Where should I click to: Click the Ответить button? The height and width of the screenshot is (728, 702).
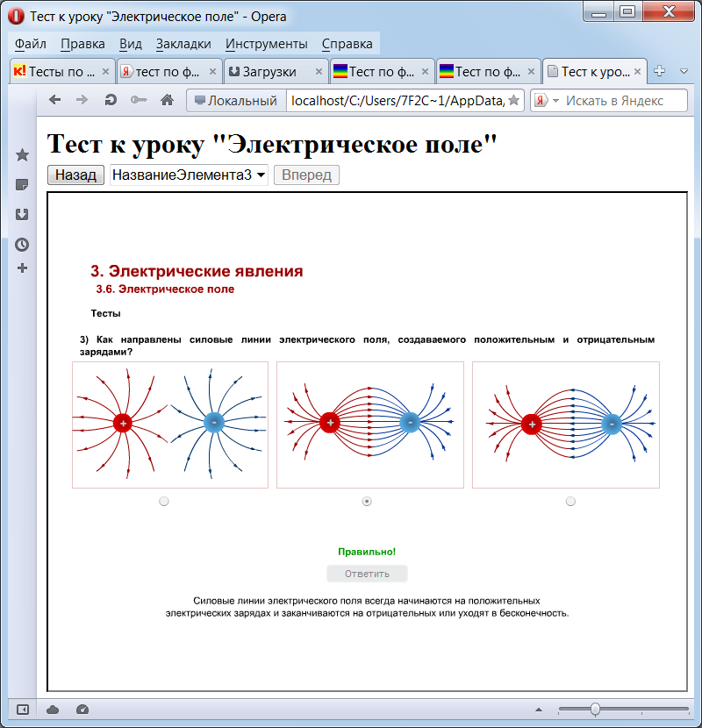point(367,574)
